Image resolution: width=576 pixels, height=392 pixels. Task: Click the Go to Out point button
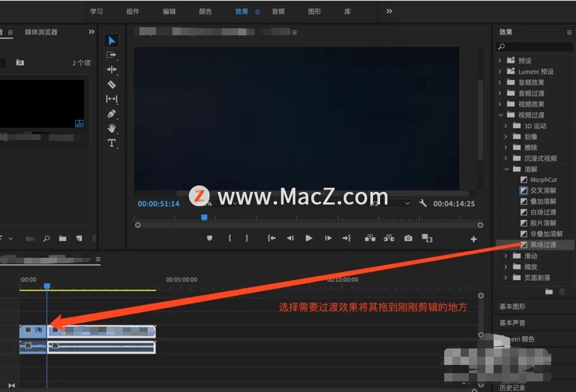(x=347, y=238)
